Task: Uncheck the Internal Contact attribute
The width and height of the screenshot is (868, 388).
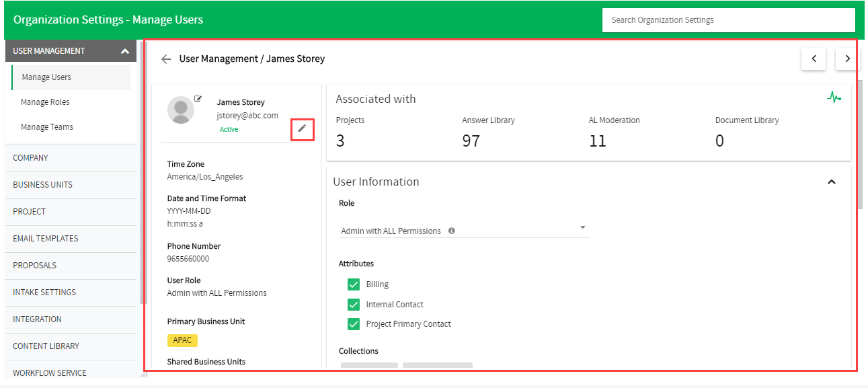Action: (354, 305)
